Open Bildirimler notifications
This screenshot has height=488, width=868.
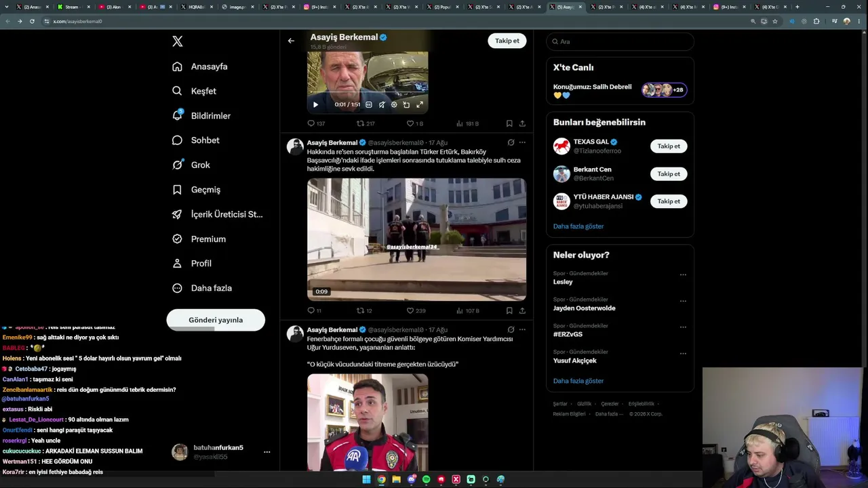(x=201, y=116)
